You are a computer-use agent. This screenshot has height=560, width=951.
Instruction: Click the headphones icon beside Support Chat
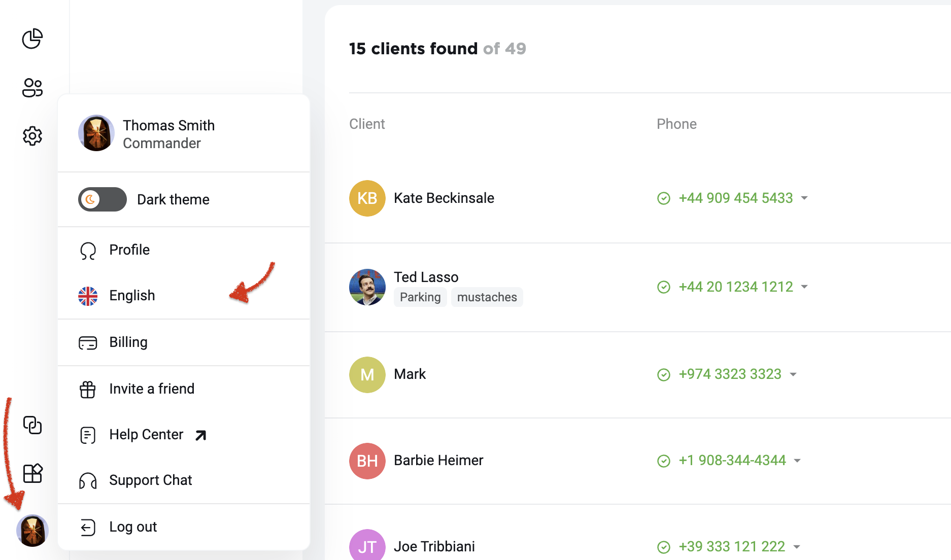click(x=88, y=481)
